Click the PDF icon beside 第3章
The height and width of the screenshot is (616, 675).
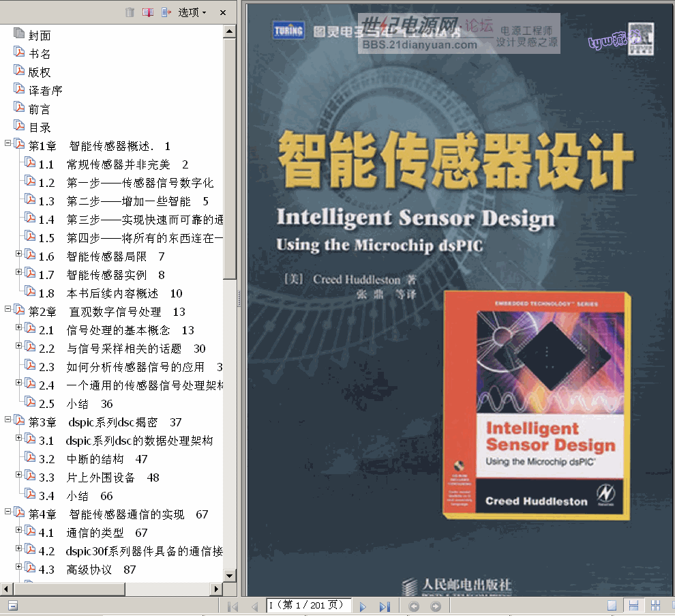point(19,420)
